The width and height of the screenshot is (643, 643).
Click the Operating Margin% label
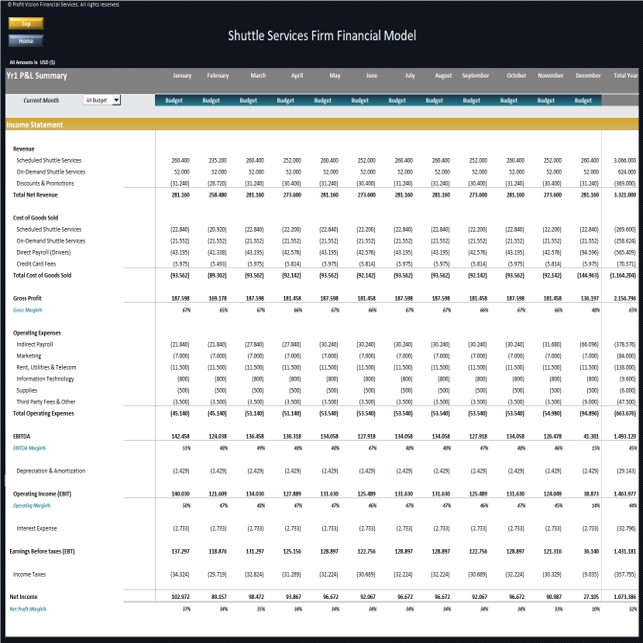[x=32, y=505]
